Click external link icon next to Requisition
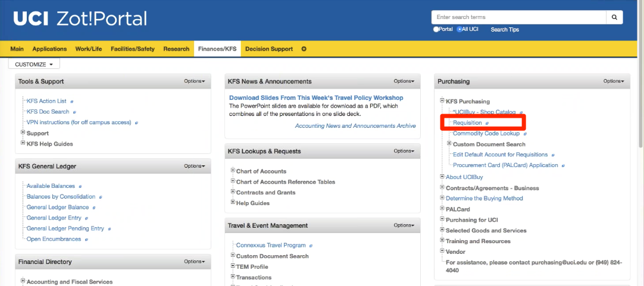 [487, 123]
